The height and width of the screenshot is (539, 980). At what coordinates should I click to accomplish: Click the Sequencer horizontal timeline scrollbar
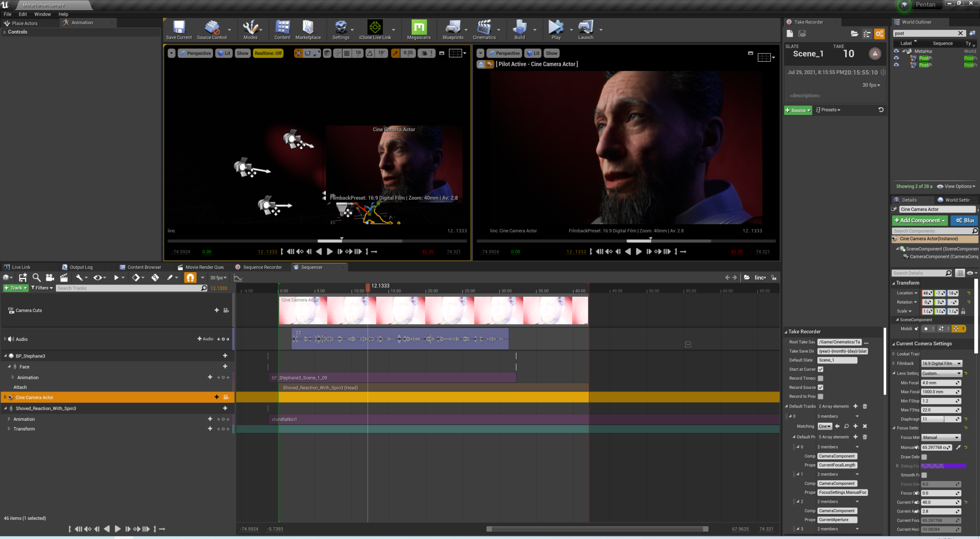pyautogui.click(x=597, y=529)
